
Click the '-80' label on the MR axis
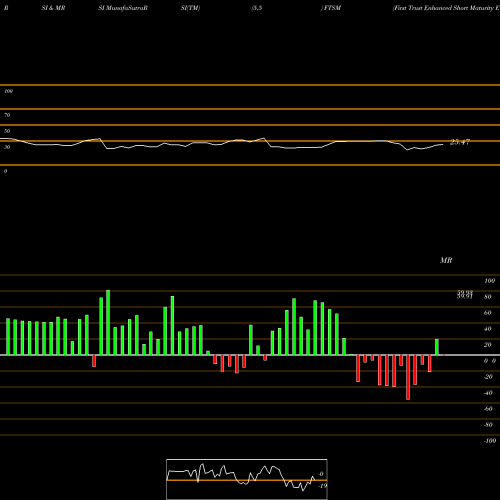pos(488,425)
